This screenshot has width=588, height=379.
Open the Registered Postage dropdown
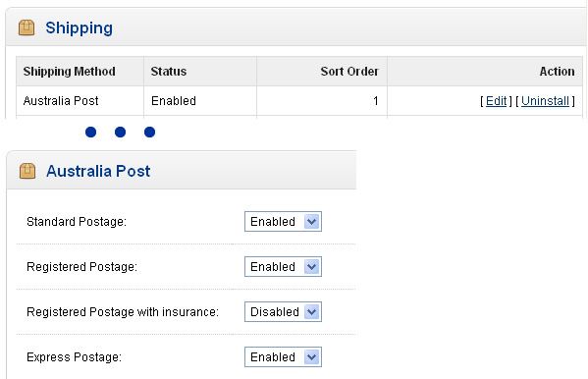(283, 267)
